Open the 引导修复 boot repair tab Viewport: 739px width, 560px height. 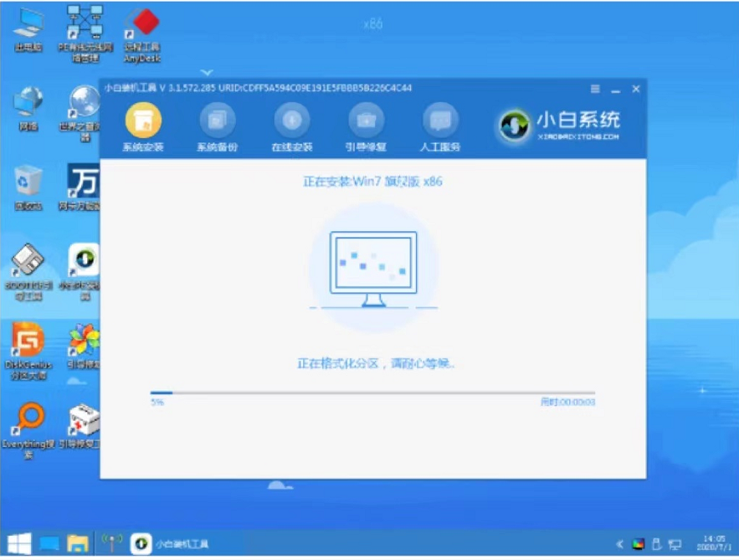point(367,126)
